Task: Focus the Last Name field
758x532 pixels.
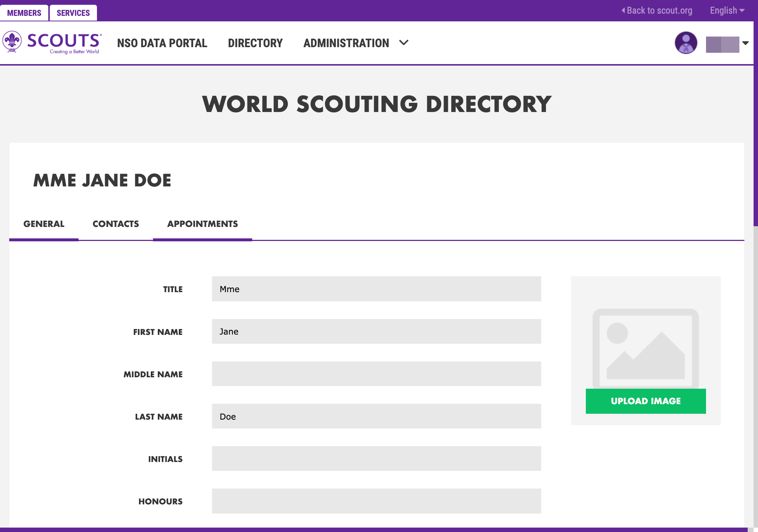Action: coord(376,416)
